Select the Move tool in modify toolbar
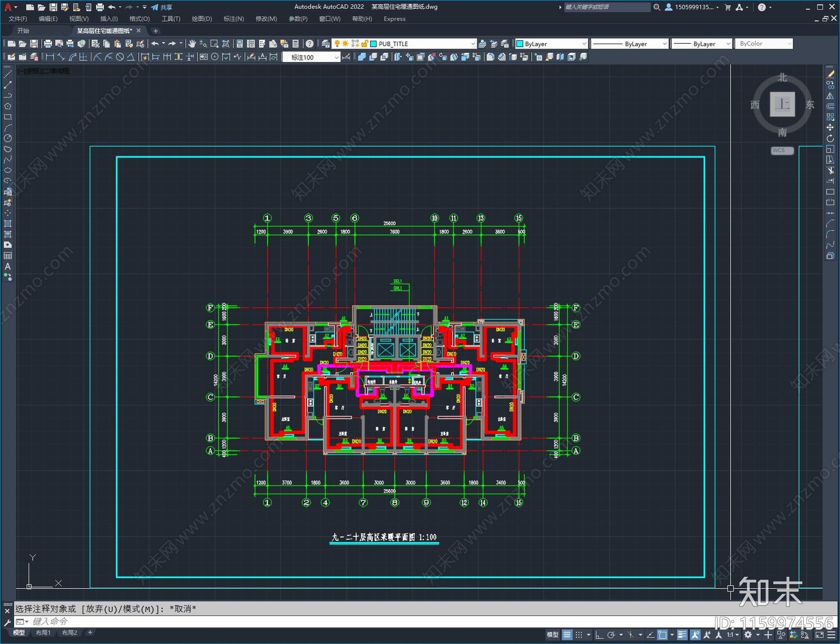The width and height of the screenshot is (840, 644). (x=830, y=128)
